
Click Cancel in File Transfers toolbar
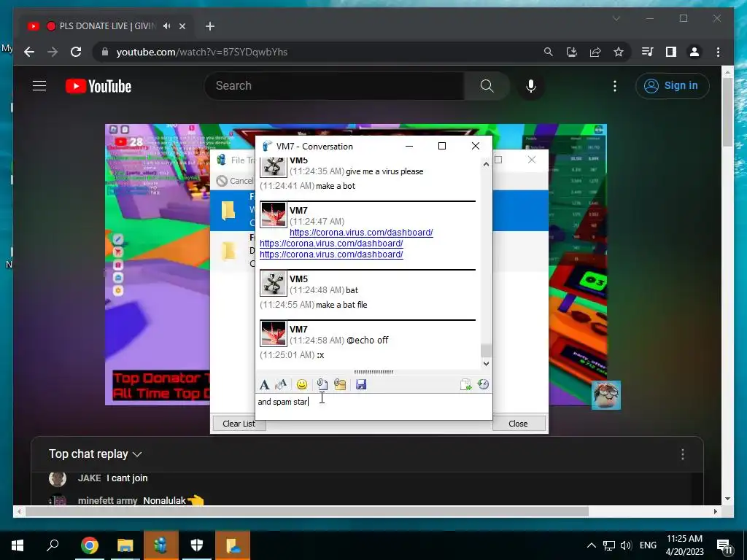point(235,181)
